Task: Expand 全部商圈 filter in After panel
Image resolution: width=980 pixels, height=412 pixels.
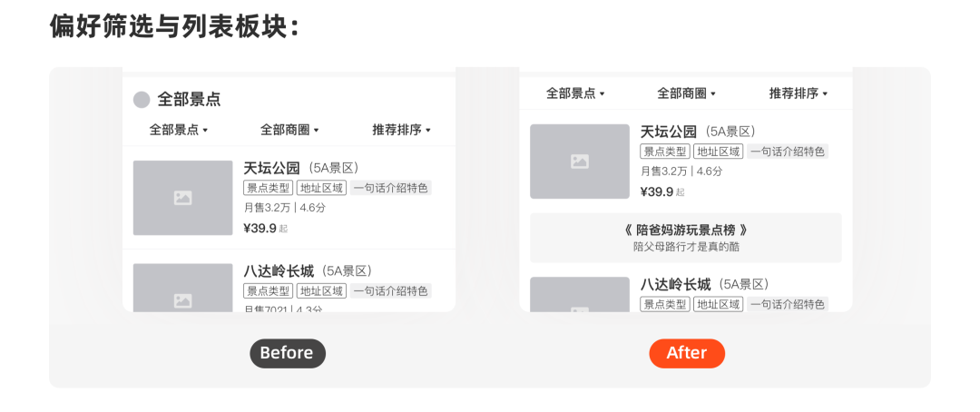Action: 686,93
